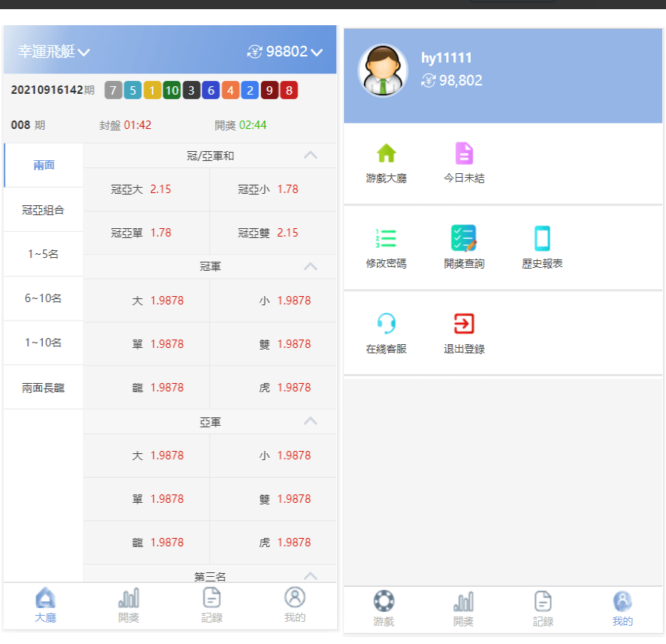
Task: Open the 幸運飛艇 game dropdown
Action: [53, 51]
